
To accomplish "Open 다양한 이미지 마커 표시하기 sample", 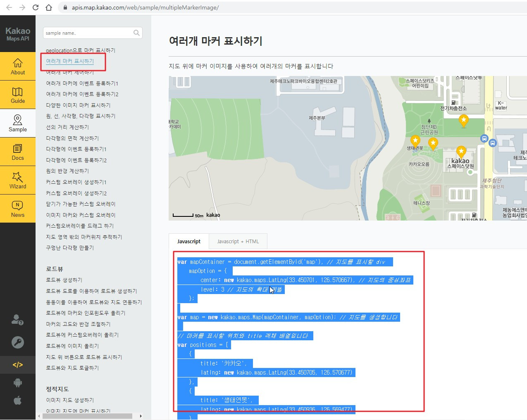I will pyautogui.click(x=78, y=105).
